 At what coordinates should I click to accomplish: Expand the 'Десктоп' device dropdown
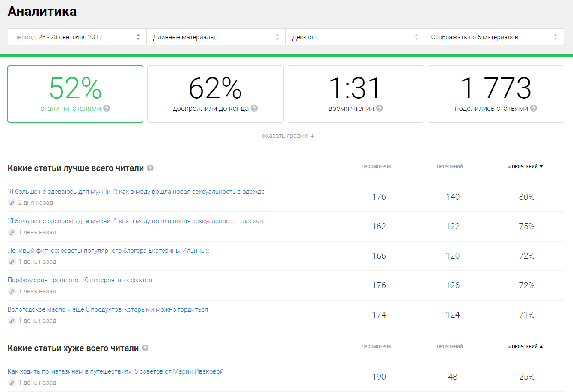[x=355, y=37]
